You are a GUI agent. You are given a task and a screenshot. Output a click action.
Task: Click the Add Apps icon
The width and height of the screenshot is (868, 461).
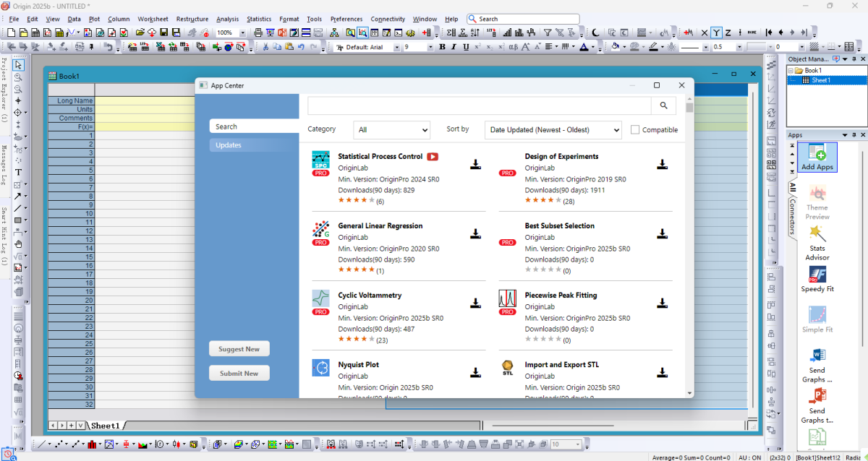click(x=817, y=157)
